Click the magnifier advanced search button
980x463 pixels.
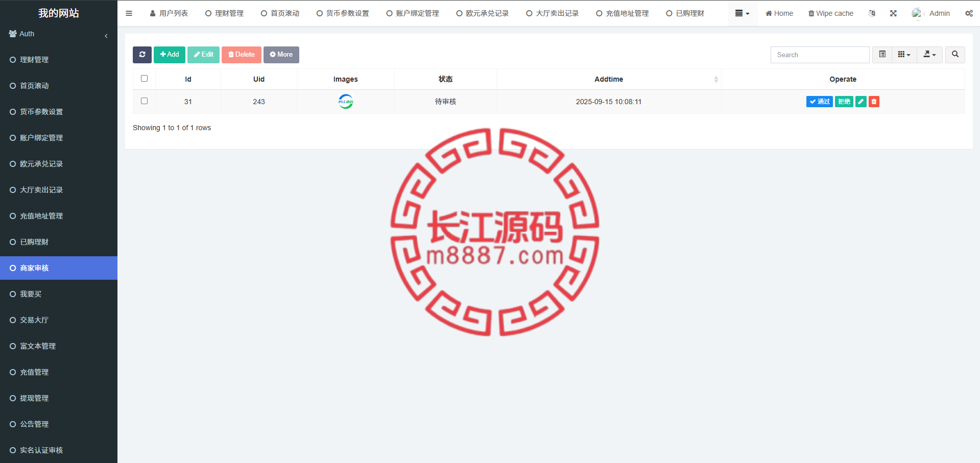[955, 55]
